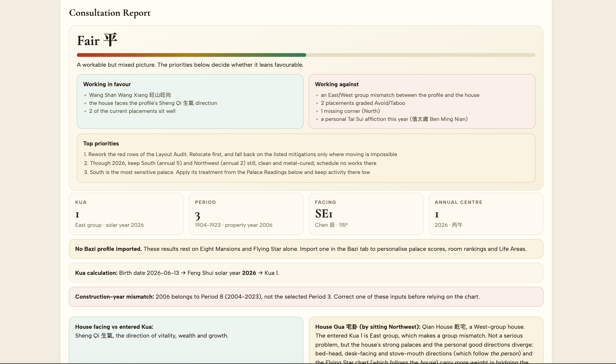Viewport: 616px width, 364px height.
Task: Click the 'Kua calculation:' line
Action: click(x=306, y=273)
